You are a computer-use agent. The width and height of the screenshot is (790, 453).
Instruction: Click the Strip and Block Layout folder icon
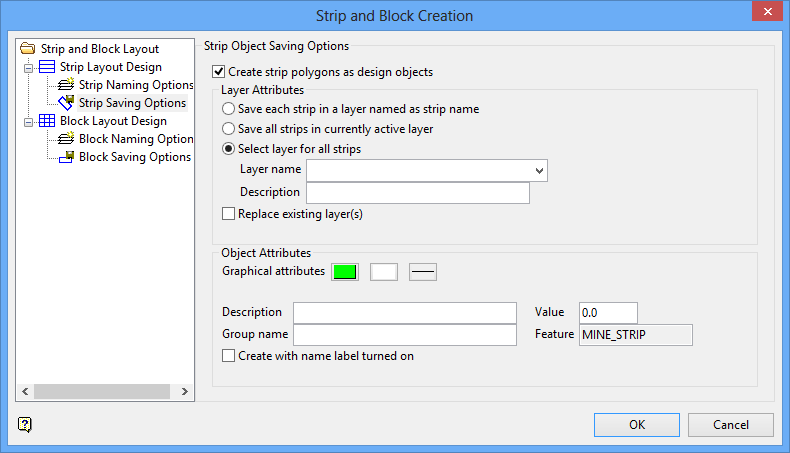(x=27, y=48)
